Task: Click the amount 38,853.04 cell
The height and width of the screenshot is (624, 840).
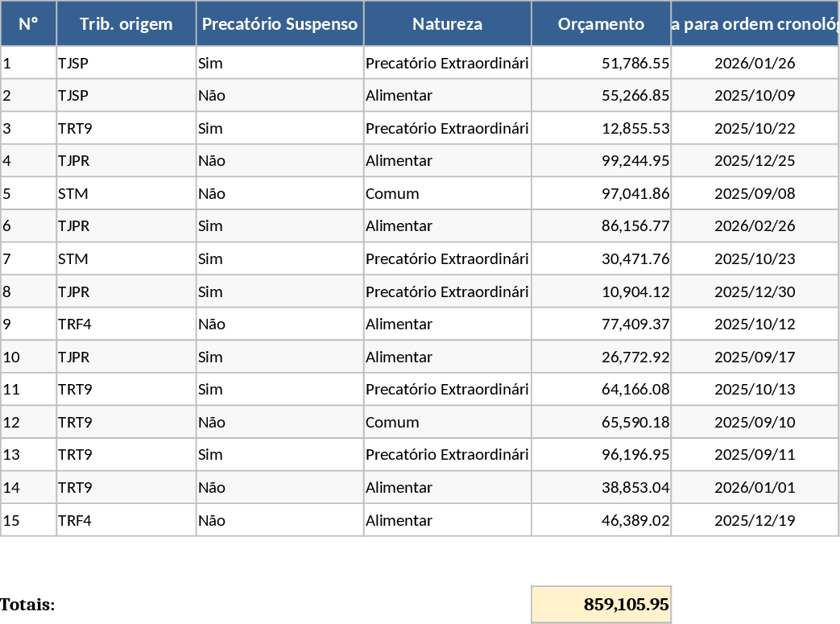Action: 601,487
